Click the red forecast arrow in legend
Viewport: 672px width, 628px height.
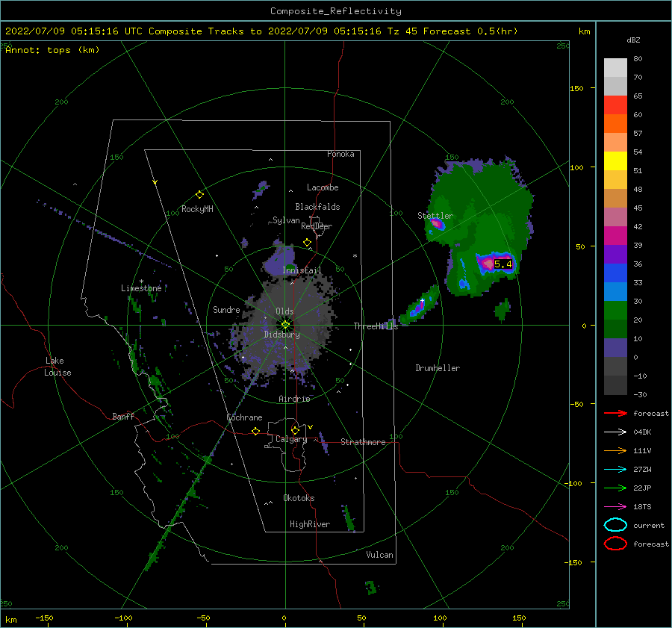[x=615, y=413]
